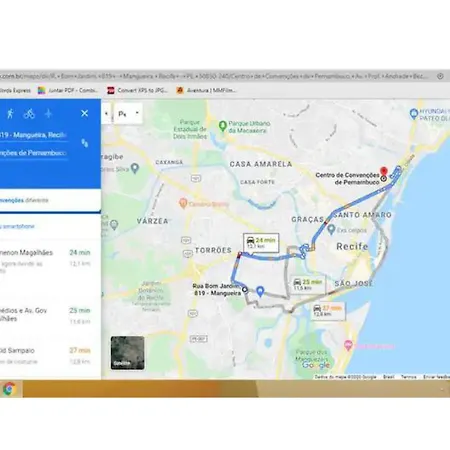Select the cycling travel mode icon
The width and height of the screenshot is (450, 450).
(x=29, y=114)
